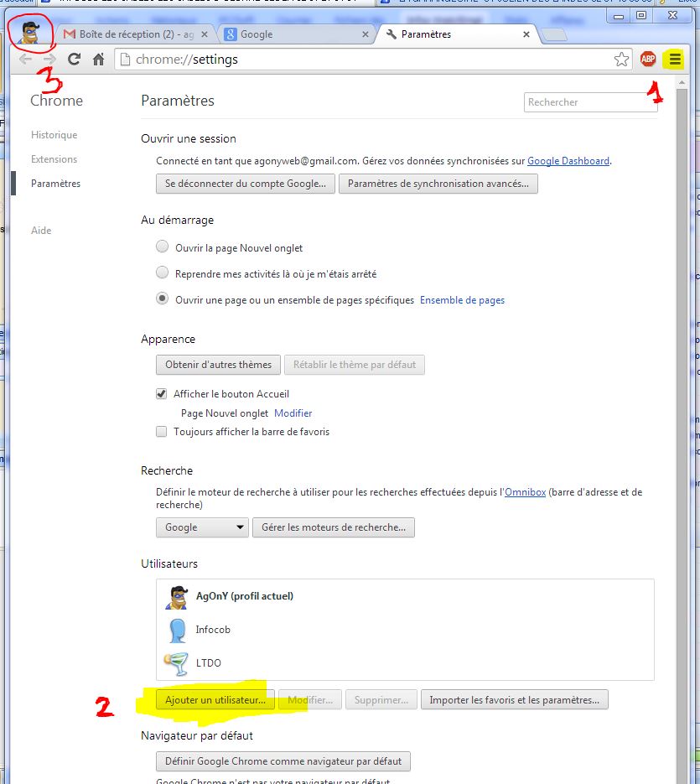Click Rétablir le thème par défaut
This screenshot has width=700, height=784.
click(x=355, y=365)
